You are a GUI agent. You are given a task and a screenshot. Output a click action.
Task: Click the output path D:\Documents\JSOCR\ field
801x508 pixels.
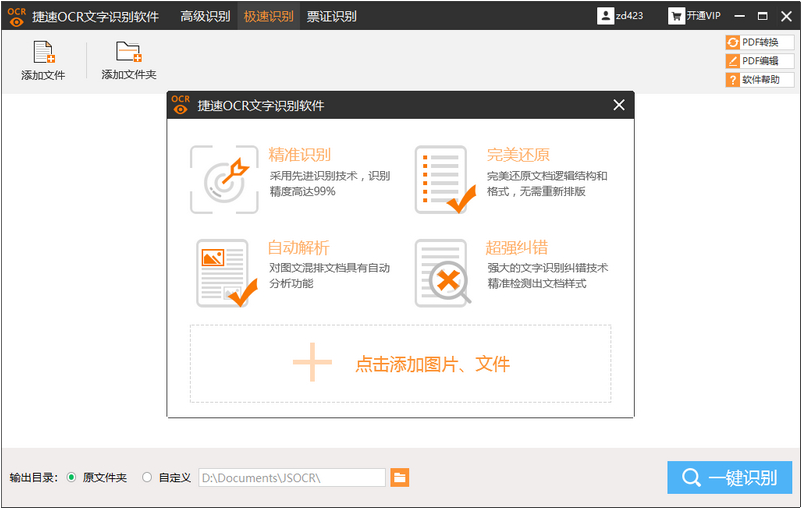[291, 477]
